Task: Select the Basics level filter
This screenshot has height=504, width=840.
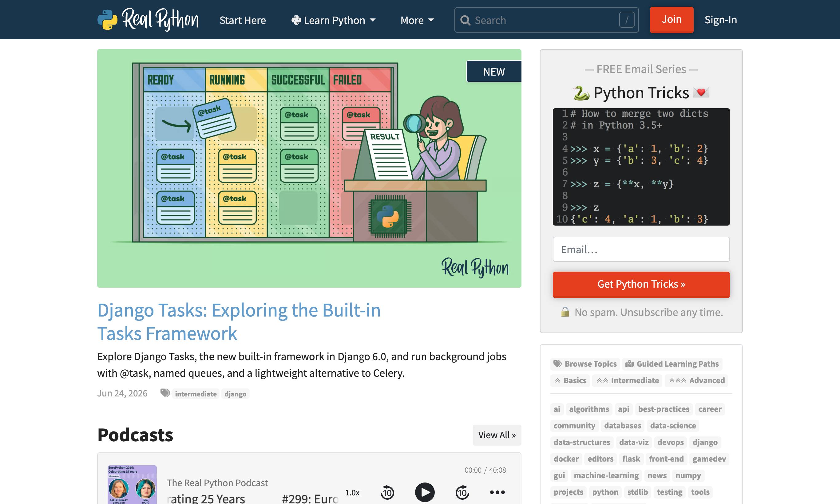Action: click(570, 380)
